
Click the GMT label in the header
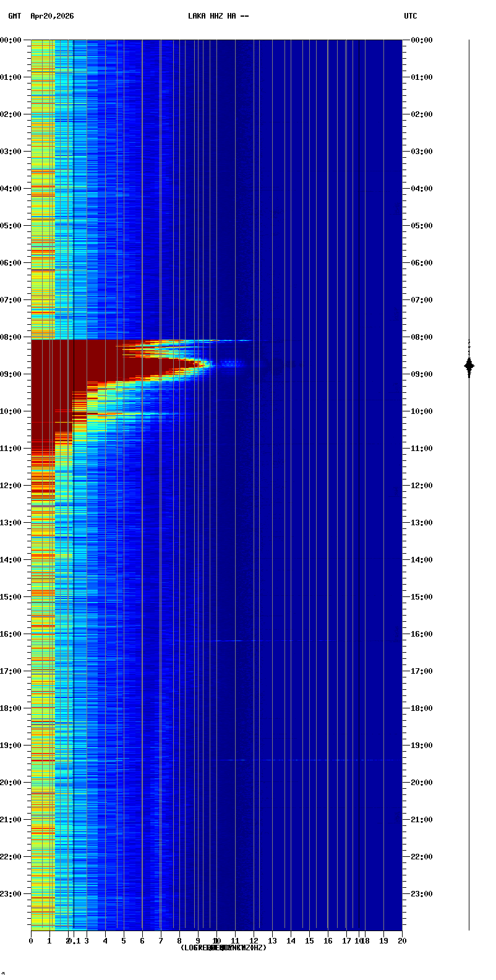tap(14, 16)
